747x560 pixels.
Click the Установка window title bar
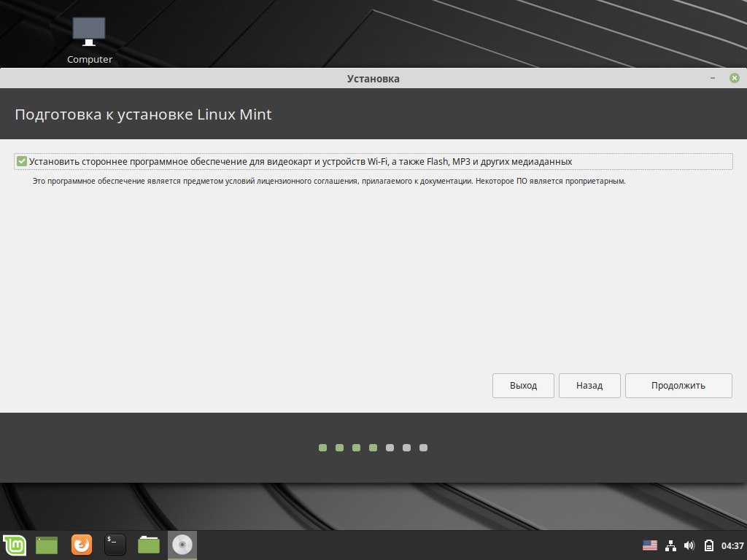tap(373, 78)
